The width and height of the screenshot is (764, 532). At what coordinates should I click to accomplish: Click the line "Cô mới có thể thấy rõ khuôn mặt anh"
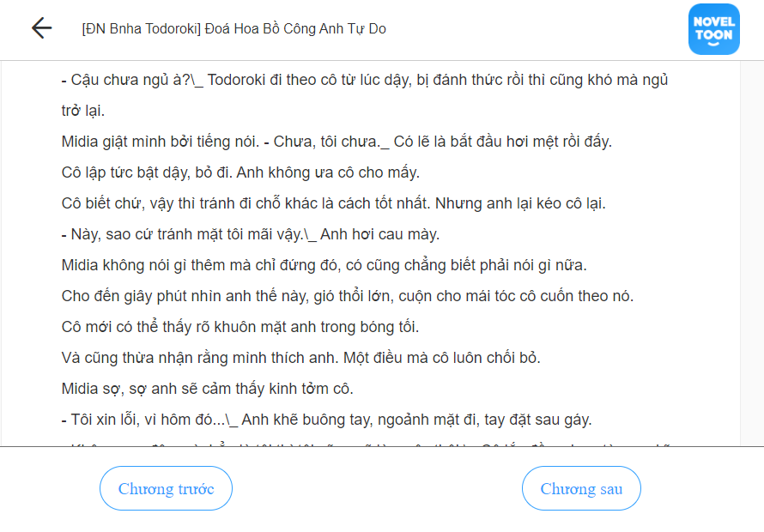click(x=240, y=327)
